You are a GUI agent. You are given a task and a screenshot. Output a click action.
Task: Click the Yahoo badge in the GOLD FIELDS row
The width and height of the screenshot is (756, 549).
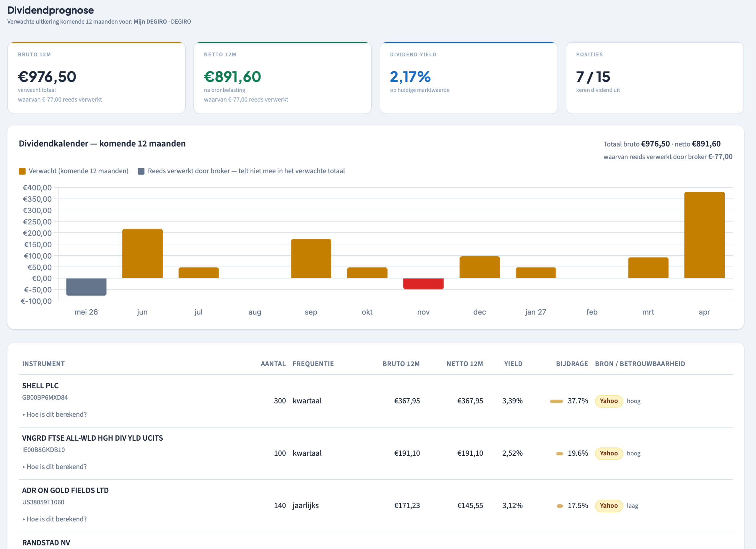pyautogui.click(x=609, y=506)
